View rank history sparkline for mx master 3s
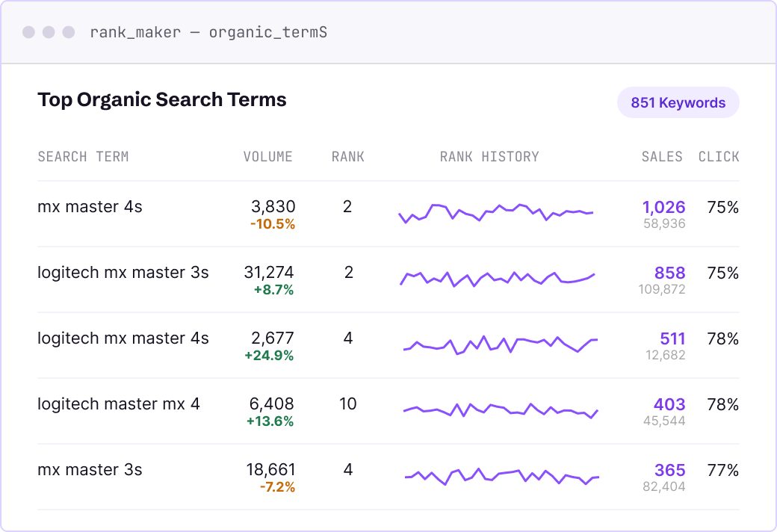The height and width of the screenshot is (532, 777). (x=502, y=476)
